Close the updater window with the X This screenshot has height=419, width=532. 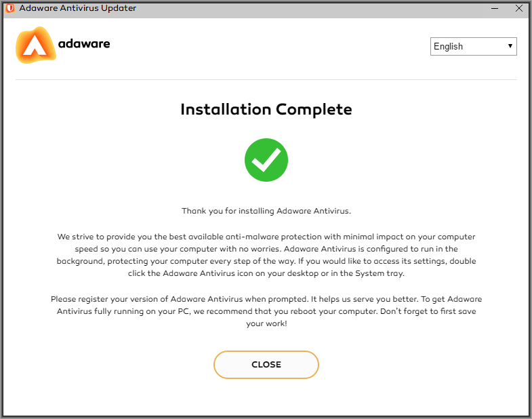coord(518,8)
